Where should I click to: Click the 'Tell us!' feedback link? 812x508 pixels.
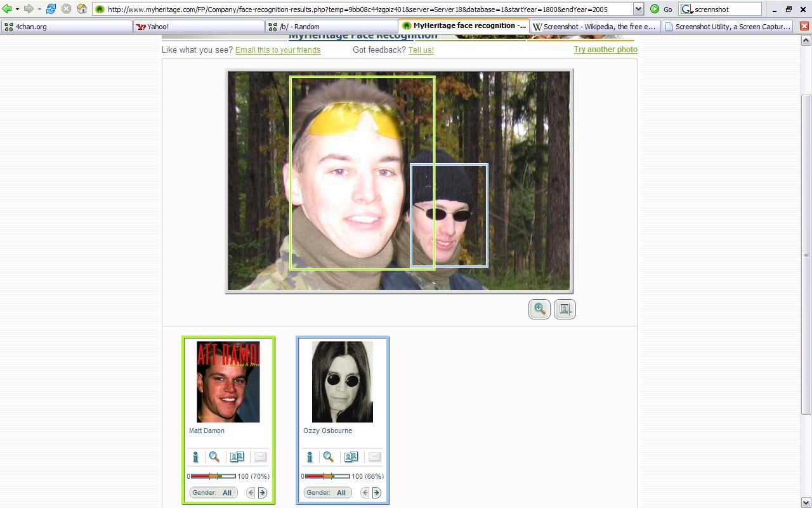pyautogui.click(x=421, y=50)
